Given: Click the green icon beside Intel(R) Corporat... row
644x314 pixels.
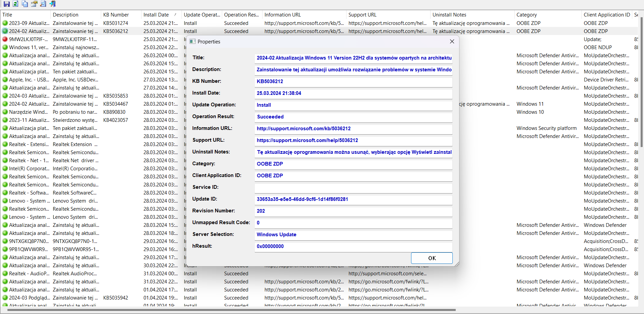Looking at the screenshot, I should tap(5, 169).
